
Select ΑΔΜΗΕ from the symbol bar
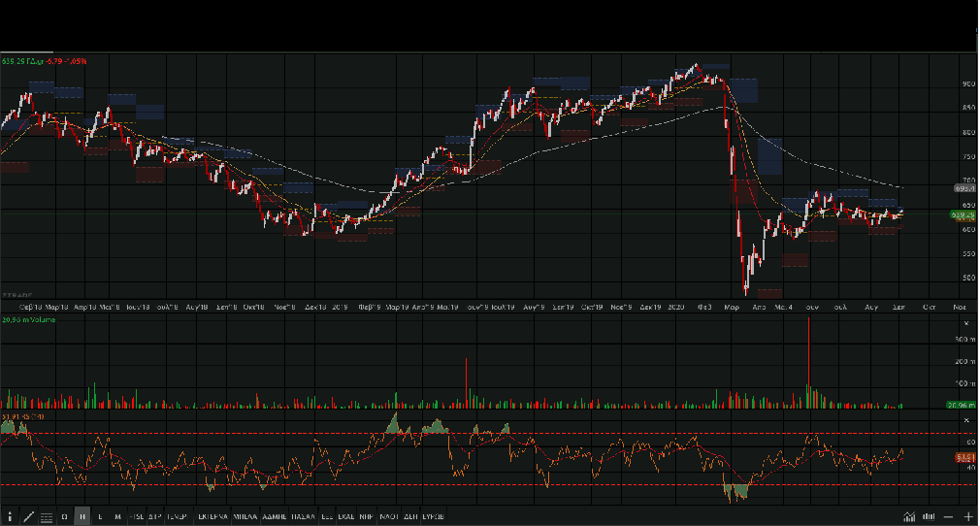coord(275,516)
